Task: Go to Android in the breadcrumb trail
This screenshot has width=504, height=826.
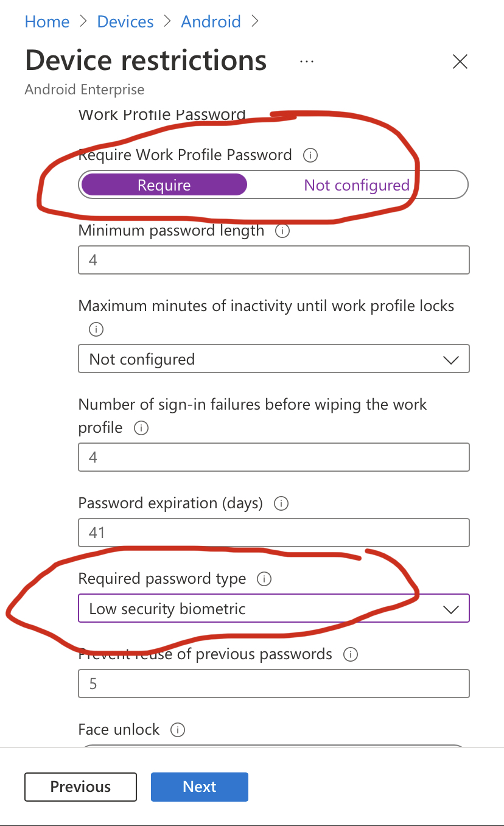Action: 211,21
